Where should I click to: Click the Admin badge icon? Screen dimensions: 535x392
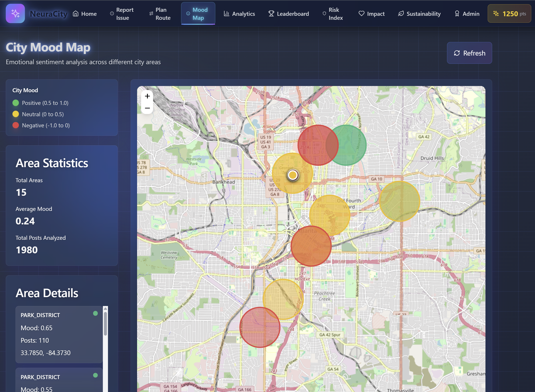457,14
